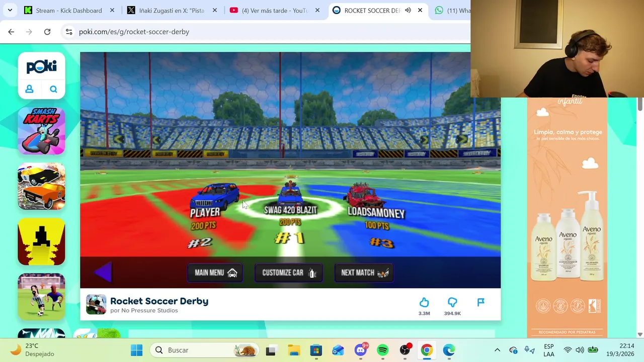Screen dimensions: 644x362
Task: Go forward in browser history
Action: click(29, 32)
